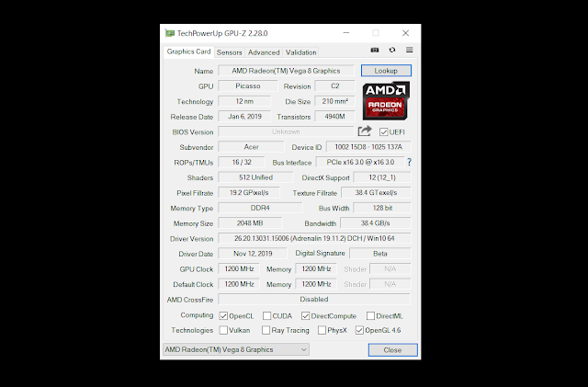Click the Computing label
Viewport: 588px width, 387px height.
197,315
